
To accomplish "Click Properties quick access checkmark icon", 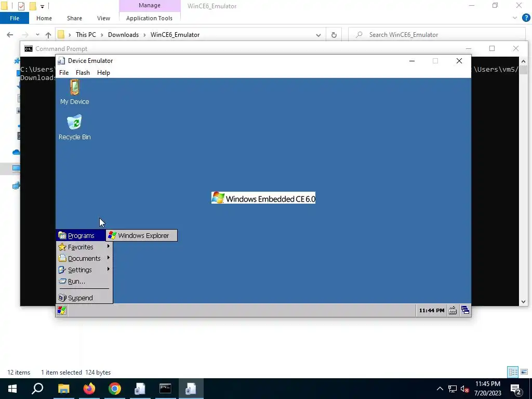I will [21, 6].
